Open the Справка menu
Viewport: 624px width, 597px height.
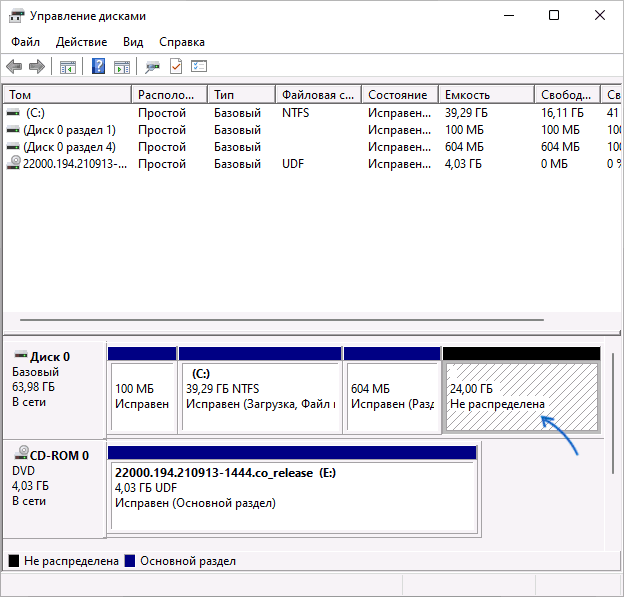[181, 42]
